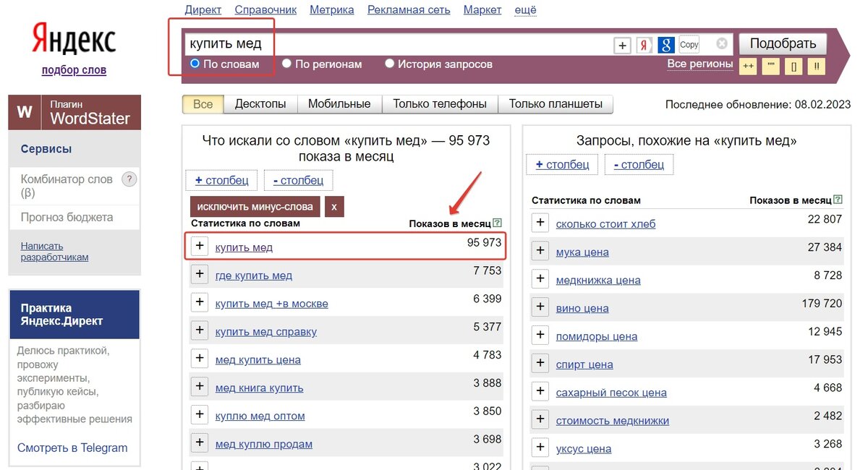Add 'мука цена' with its plus icon

(x=540, y=251)
